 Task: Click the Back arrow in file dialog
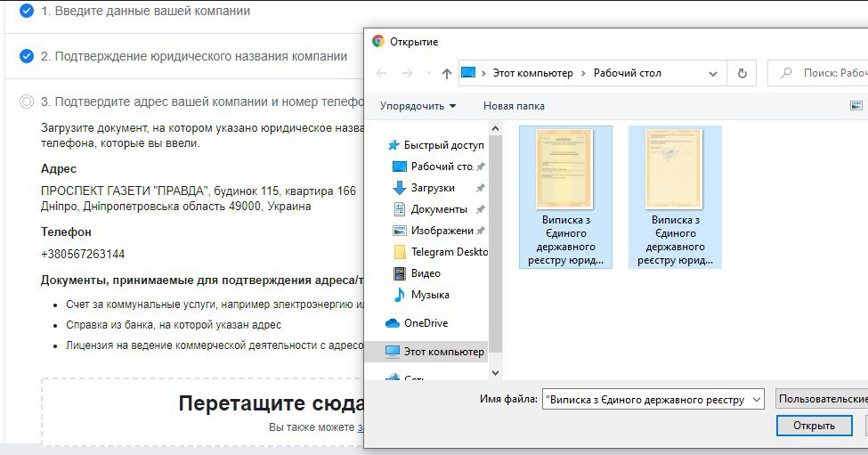[x=381, y=73]
